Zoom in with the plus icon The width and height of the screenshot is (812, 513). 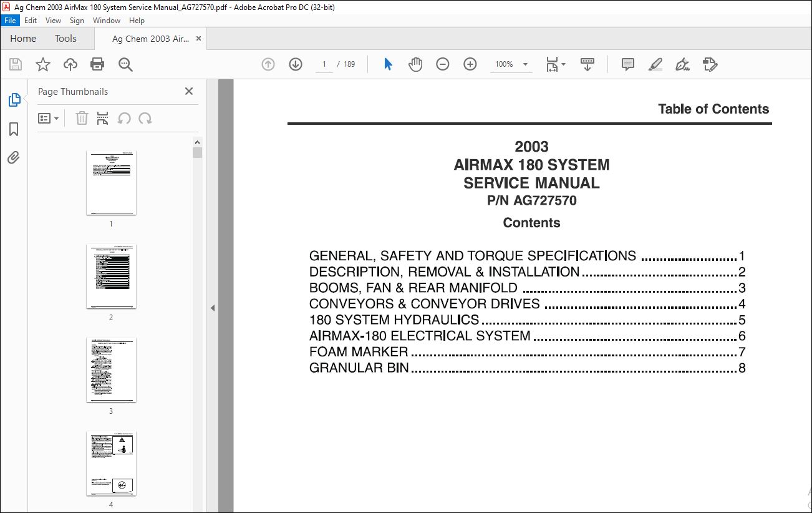[470, 64]
